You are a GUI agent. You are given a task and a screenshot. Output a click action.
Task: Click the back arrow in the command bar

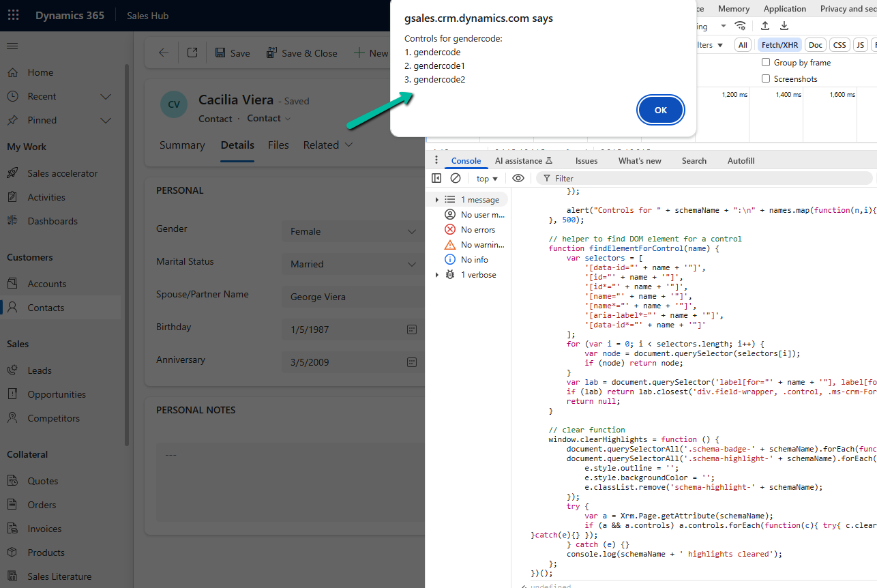tap(163, 53)
